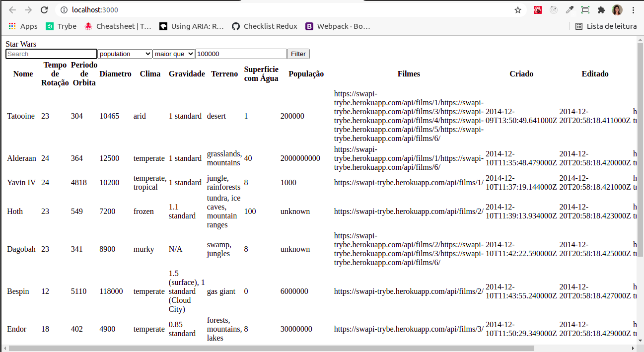Open Checklist Redux GitHub bookmark
Image resolution: width=644 pixels, height=352 pixels.
(265, 26)
